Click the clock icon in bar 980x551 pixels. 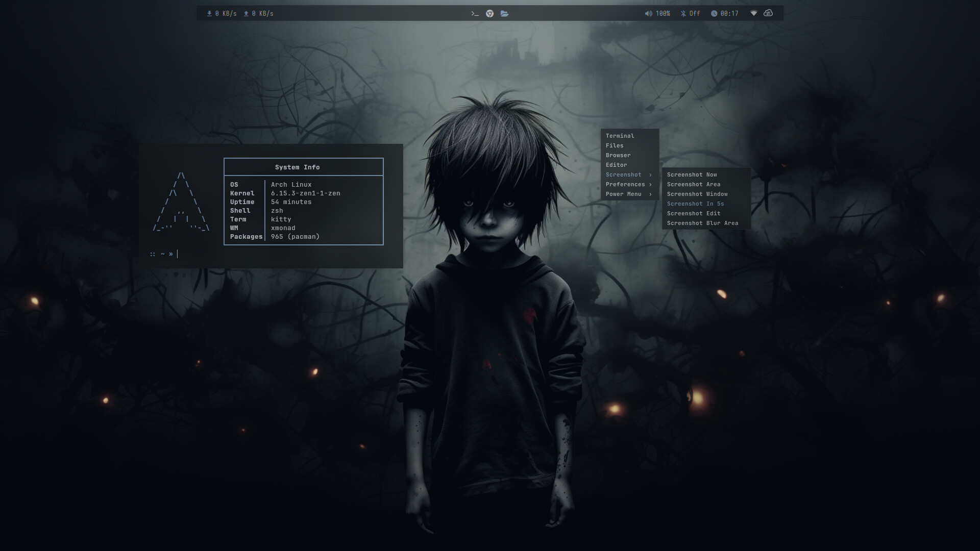[x=714, y=14]
